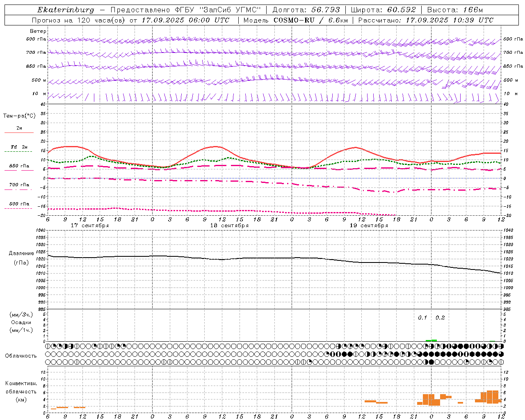Click the "19 сентября" date label
525x420 pixels.
click(x=369, y=226)
